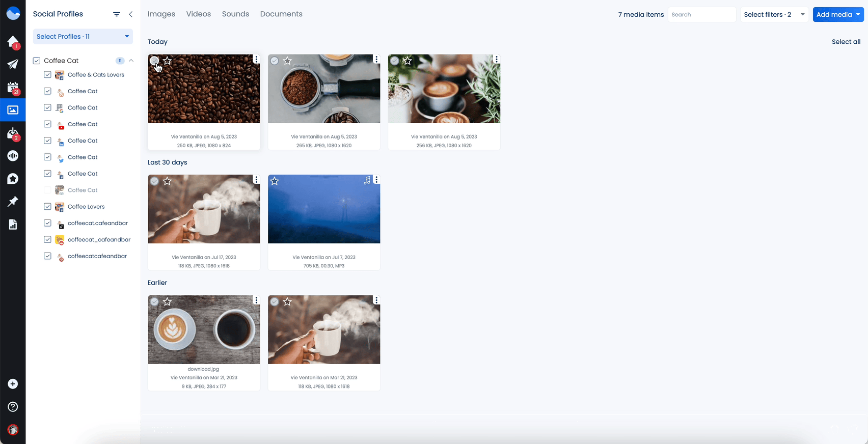This screenshot has width=868, height=444.
Task: Open options menu for the MP3 item
Action: tap(376, 180)
